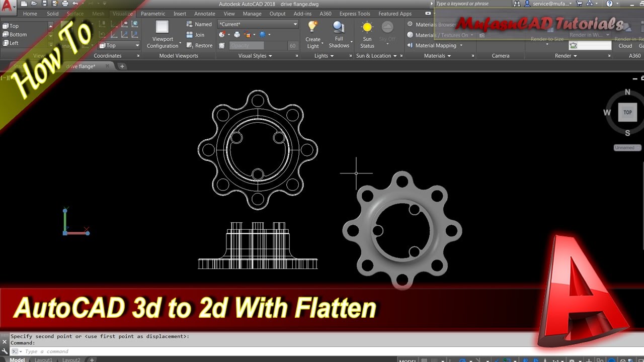The image size is (644, 362).
Task: Expand the Lights panel title
Action: (324, 56)
